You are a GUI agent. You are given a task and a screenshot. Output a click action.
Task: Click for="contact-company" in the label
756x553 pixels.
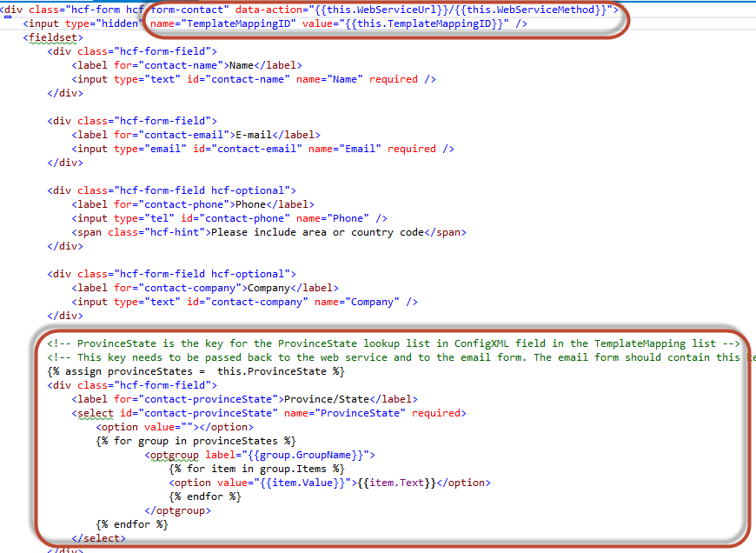pos(177,288)
